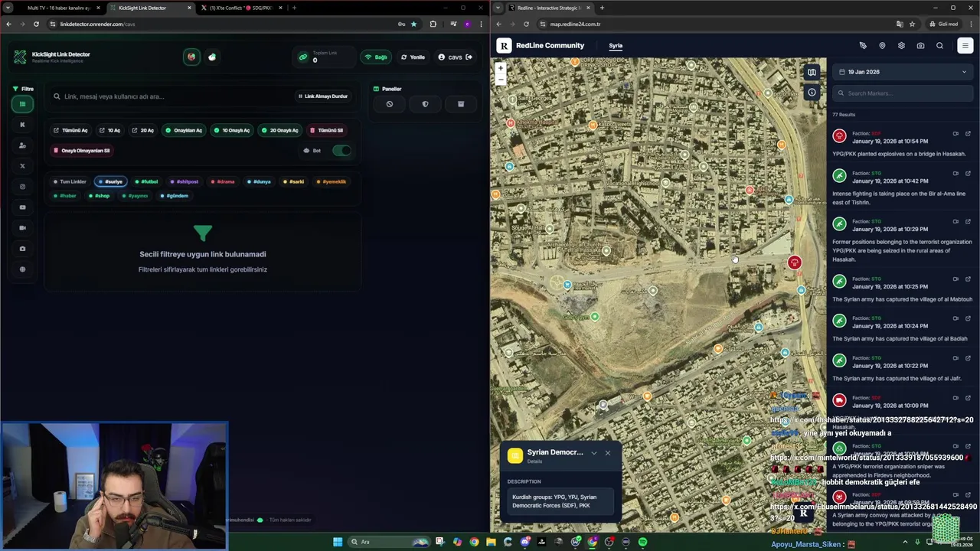Click the 10 Onaylı Aç button

pyautogui.click(x=231, y=130)
